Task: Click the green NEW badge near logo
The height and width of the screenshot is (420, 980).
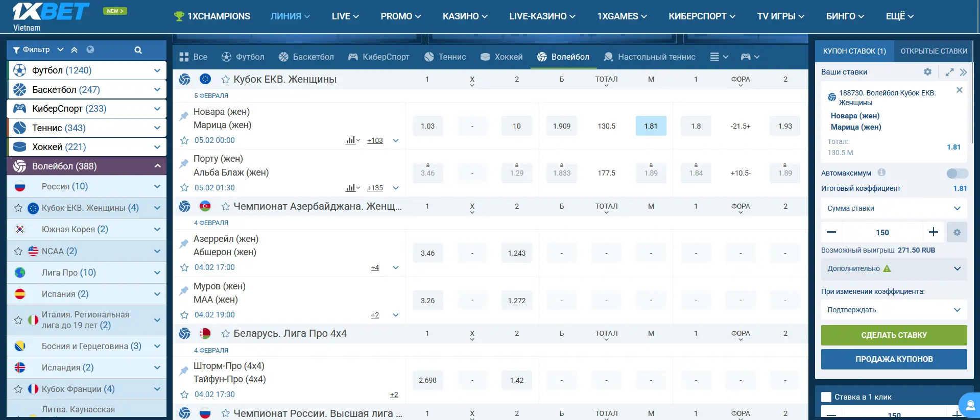Action: [115, 11]
